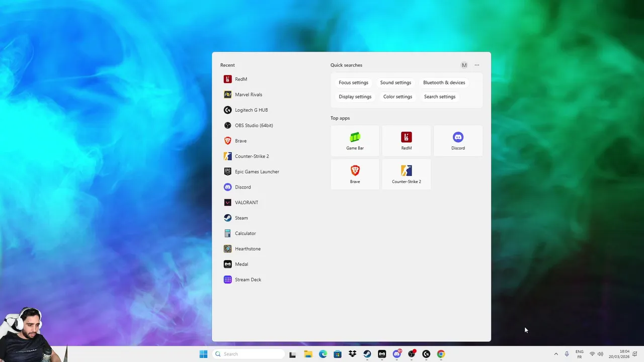
Task: Open Epic Games Launcher from Recent
Action: [x=272, y=171]
